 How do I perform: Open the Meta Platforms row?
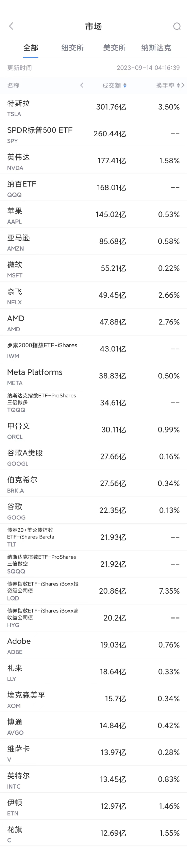[x=93, y=376]
